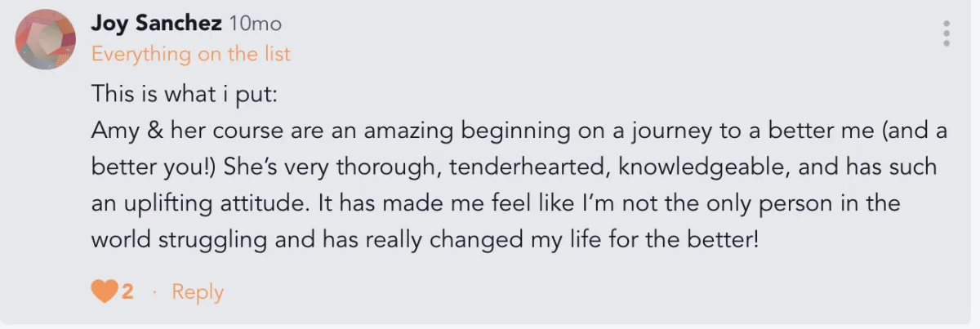Open the "Everything on the list" link
The width and height of the screenshot is (980, 329).
[x=190, y=55]
